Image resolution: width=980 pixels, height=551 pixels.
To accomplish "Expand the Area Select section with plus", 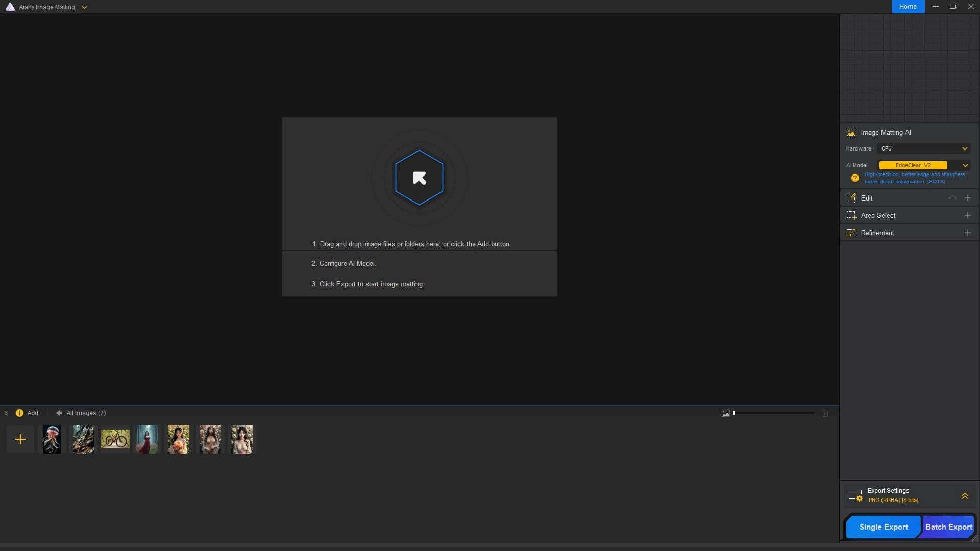I will tap(967, 215).
